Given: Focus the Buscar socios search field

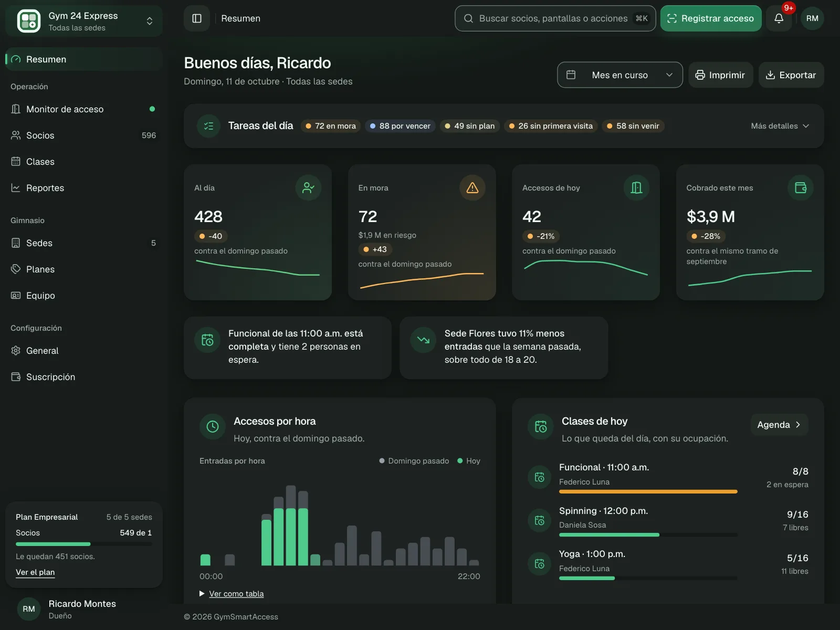Looking at the screenshot, I should pyautogui.click(x=555, y=18).
